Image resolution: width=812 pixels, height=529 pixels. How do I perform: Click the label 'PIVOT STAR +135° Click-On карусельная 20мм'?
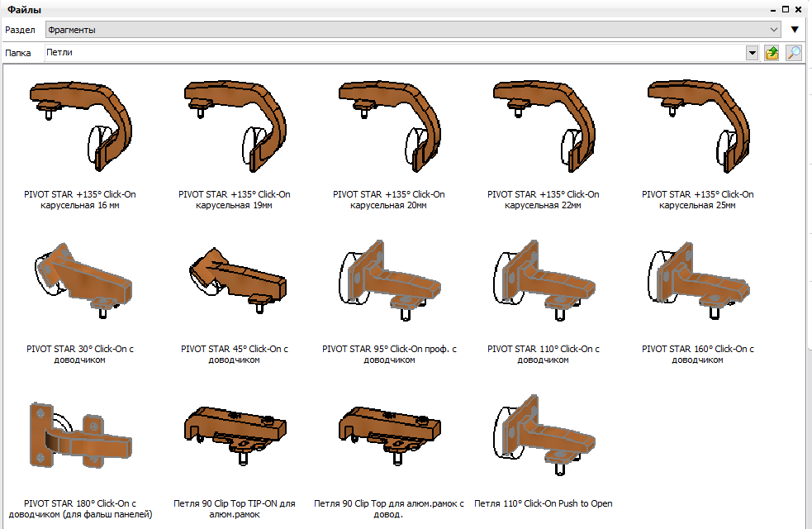click(388, 199)
